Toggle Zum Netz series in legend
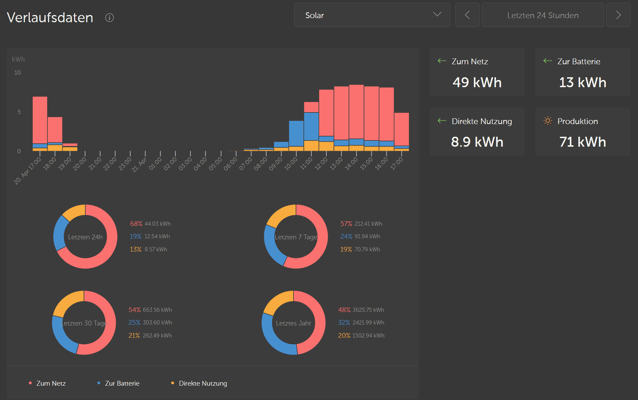 [x=51, y=383]
